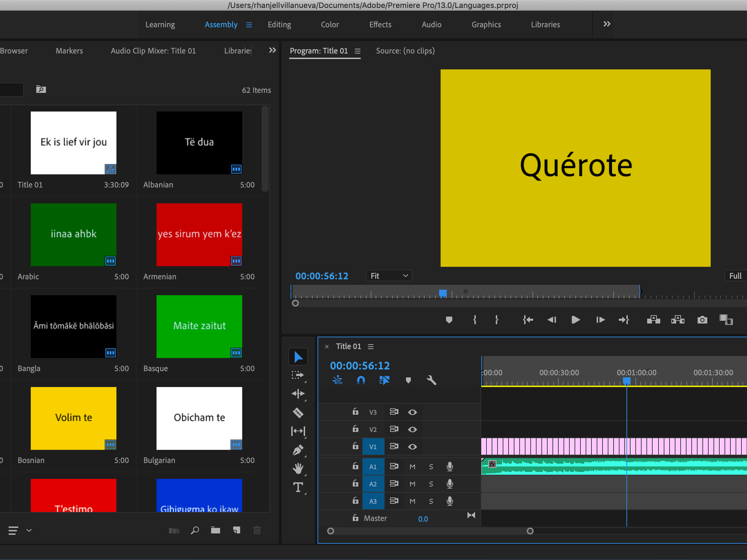Screen dimensions: 747x560
Task: Click timeline playhead at 00:00:56:12
Action: coord(626,380)
